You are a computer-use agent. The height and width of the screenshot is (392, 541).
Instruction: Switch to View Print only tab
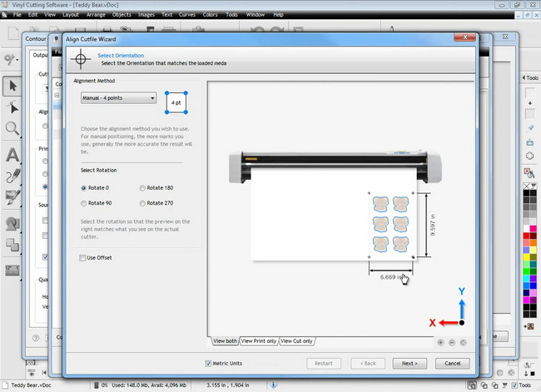(x=258, y=341)
